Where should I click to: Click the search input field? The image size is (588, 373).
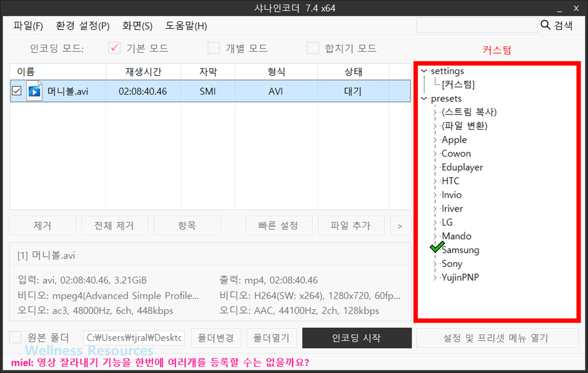pos(477,25)
